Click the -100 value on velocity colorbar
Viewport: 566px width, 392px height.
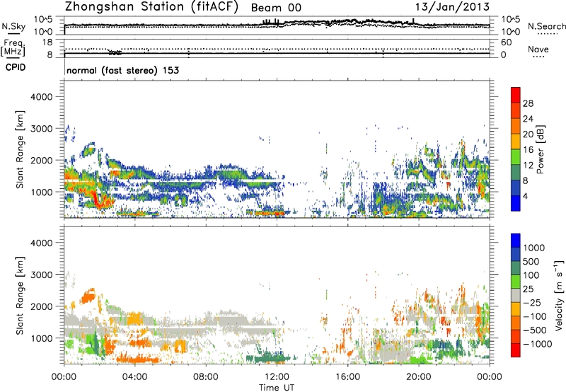(x=535, y=316)
